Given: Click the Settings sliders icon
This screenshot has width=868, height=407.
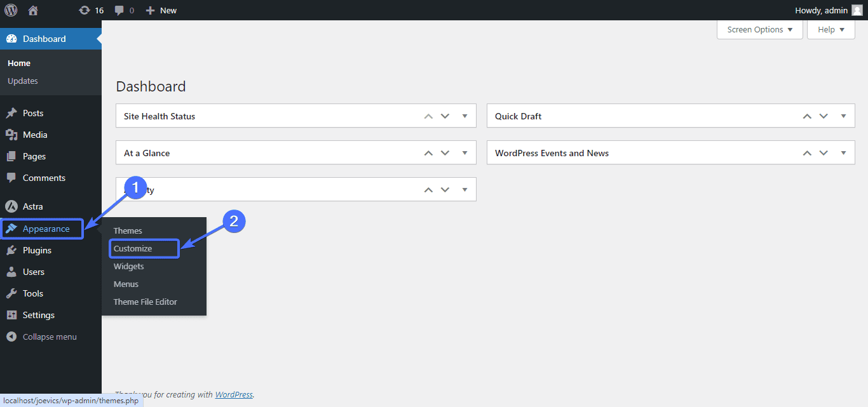Looking at the screenshot, I should [11, 315].
